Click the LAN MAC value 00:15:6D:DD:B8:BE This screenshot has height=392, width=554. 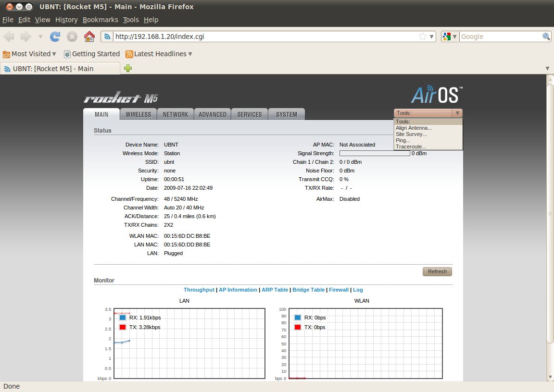click(187, 245)
